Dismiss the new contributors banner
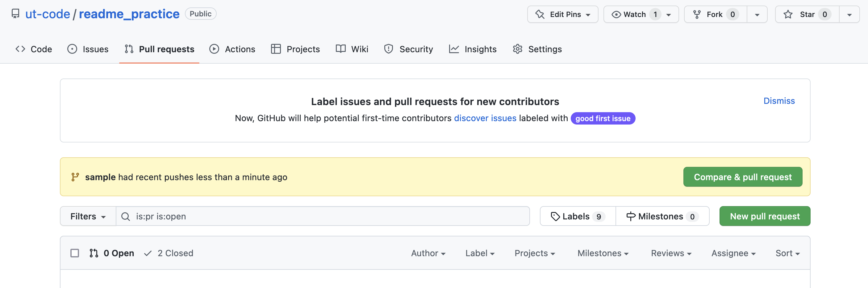The width and height of the screenshot is (868, 288). click(779, 101)
